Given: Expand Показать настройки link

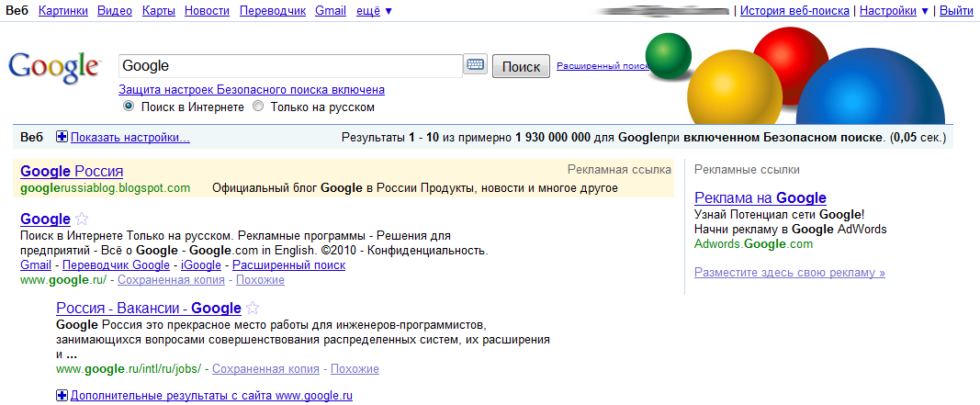Looking at the screenshot, I should [x=130, y=137].
